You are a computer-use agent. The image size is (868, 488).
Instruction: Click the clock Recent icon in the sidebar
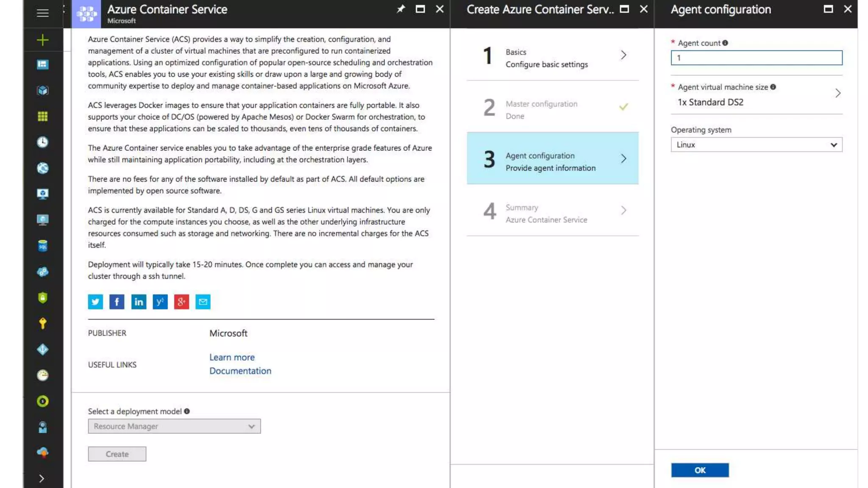pyautogui.click(x=42, y=142)
